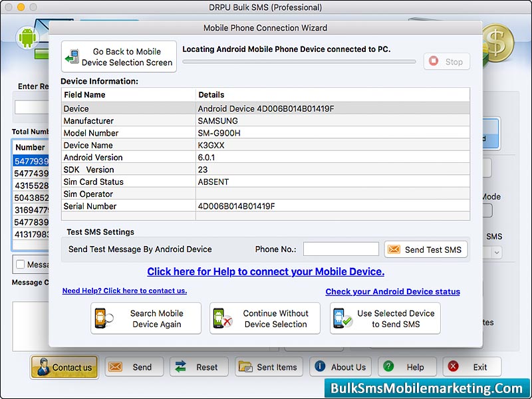The height and width of the screenshot is (399, 532).
Task: Open the help link to connect your Mobile Device
Action: [265, 272]
